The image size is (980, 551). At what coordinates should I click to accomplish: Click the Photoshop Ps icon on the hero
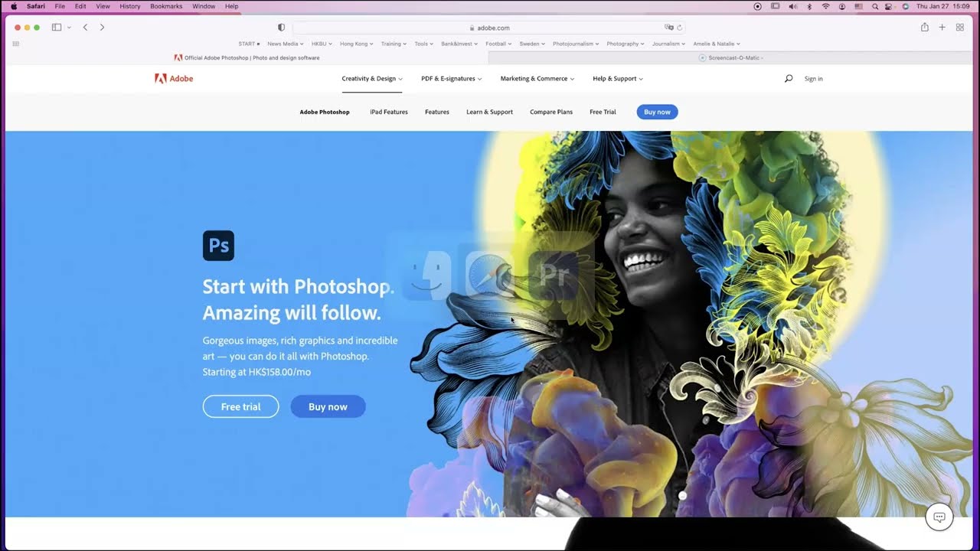pyautogui.click(x=218, y=246)
